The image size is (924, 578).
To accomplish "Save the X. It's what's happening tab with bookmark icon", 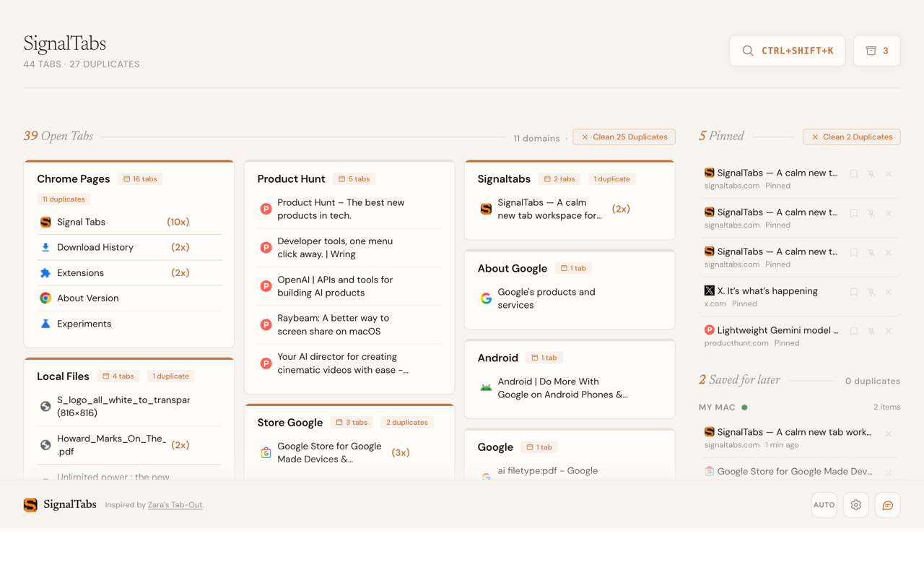I will point(854,292).
